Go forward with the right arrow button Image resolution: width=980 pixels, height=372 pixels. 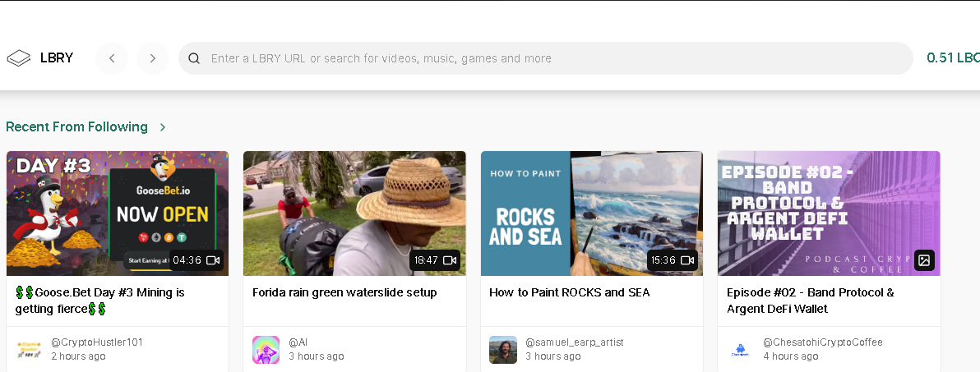(152, 58)
